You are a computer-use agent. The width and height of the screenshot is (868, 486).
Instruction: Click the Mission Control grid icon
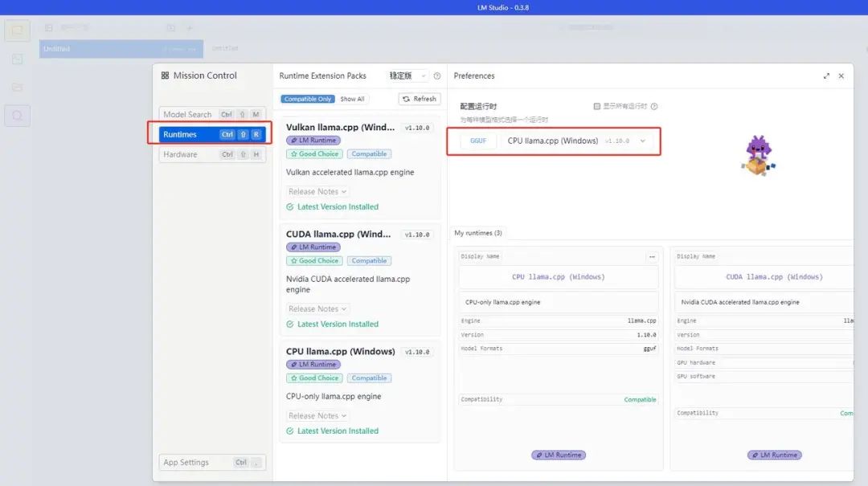pos(165,76)
